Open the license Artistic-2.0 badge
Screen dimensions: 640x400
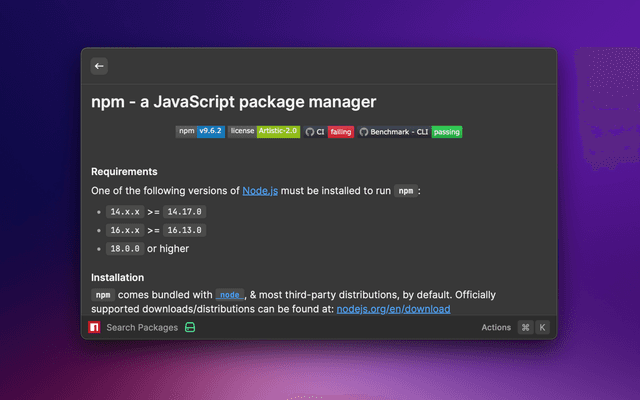click(264, 131)
